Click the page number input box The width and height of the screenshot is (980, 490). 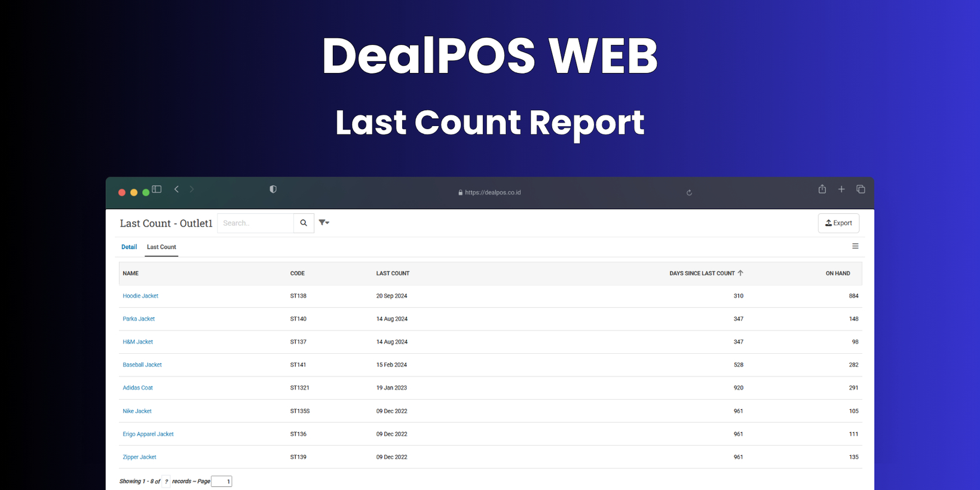point(222,481)
